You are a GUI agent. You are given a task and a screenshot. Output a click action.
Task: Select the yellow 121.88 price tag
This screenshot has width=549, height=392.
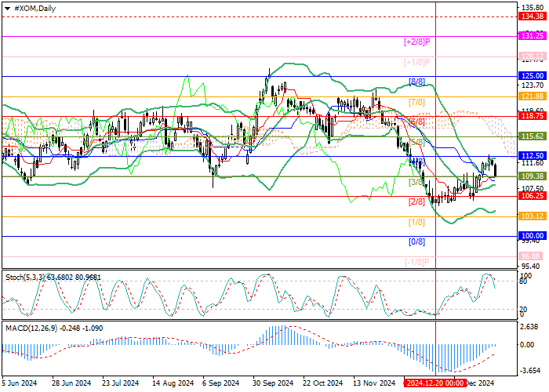[533, 96]
